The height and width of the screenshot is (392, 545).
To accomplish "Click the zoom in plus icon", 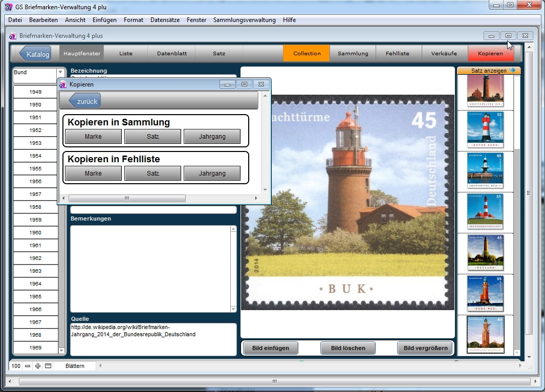I will click(x=38, y=366).
